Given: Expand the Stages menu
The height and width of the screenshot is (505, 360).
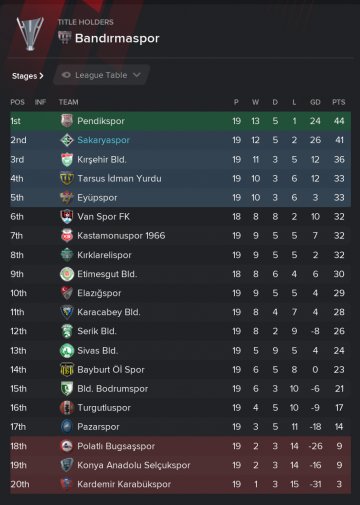Looking at the screenshot, I should click(28, 76).
